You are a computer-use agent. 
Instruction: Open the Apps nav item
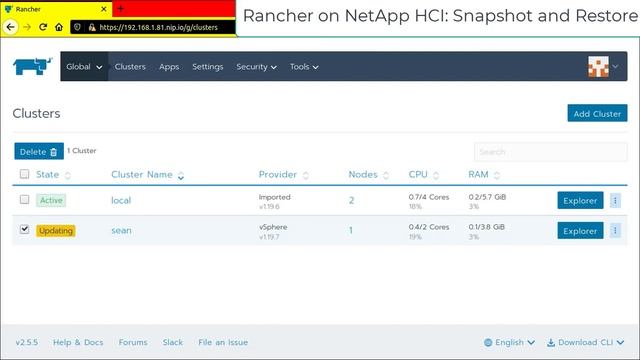[x=169, y=67]
